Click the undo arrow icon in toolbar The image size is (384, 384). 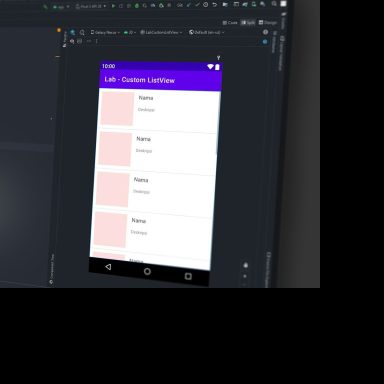pyautogui.click(x=215, y=5)
